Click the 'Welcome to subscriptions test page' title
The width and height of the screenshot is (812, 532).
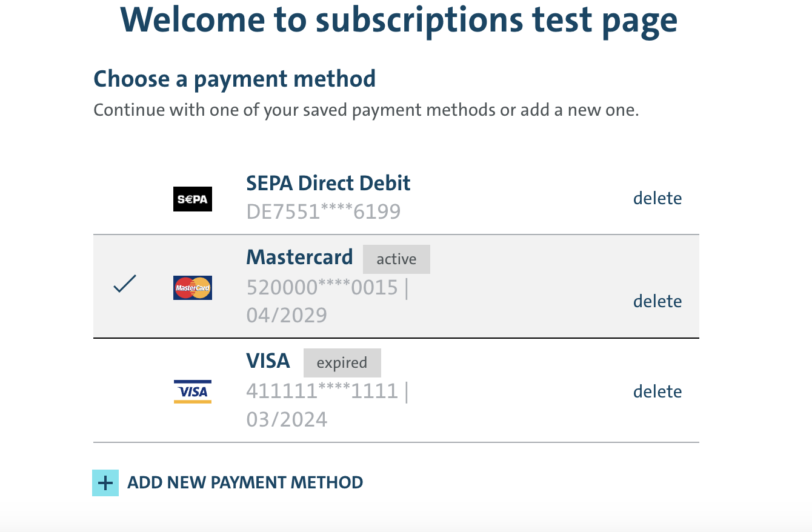tap(399, 19)
